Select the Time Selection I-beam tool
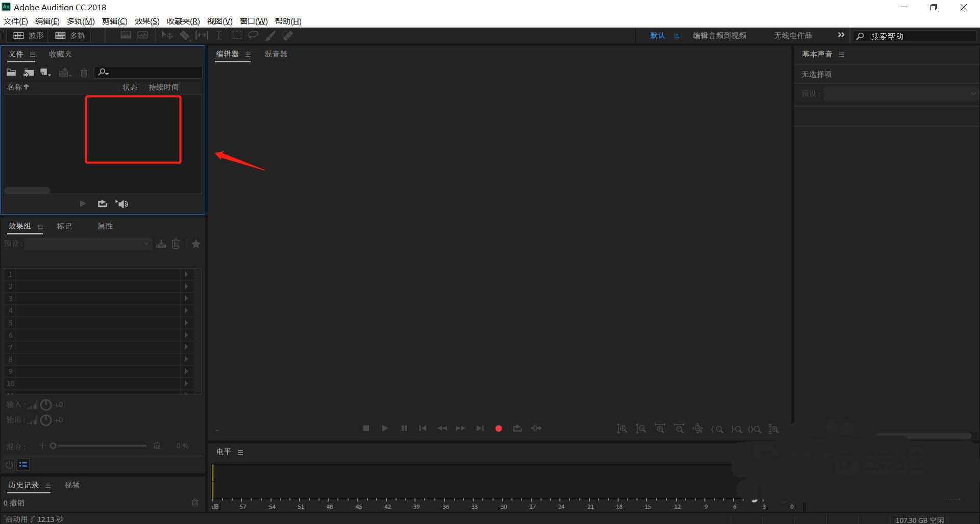This screenshot has width=980, height=524. (x=219, y=35)
